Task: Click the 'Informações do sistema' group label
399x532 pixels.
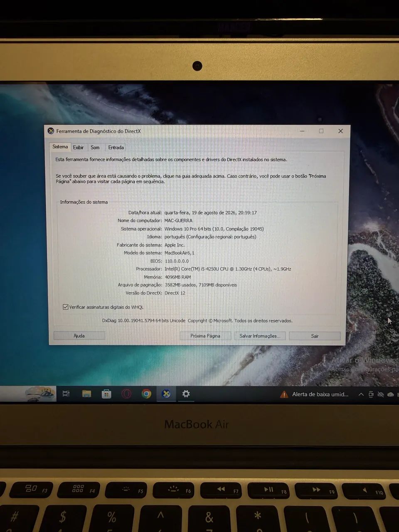Action: pos(84,202)
